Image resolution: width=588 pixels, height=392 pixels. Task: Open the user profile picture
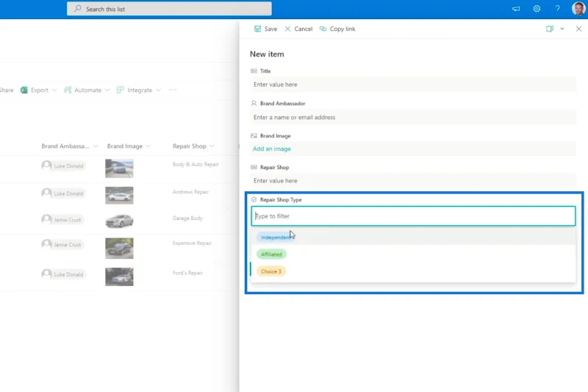[578, 8]
